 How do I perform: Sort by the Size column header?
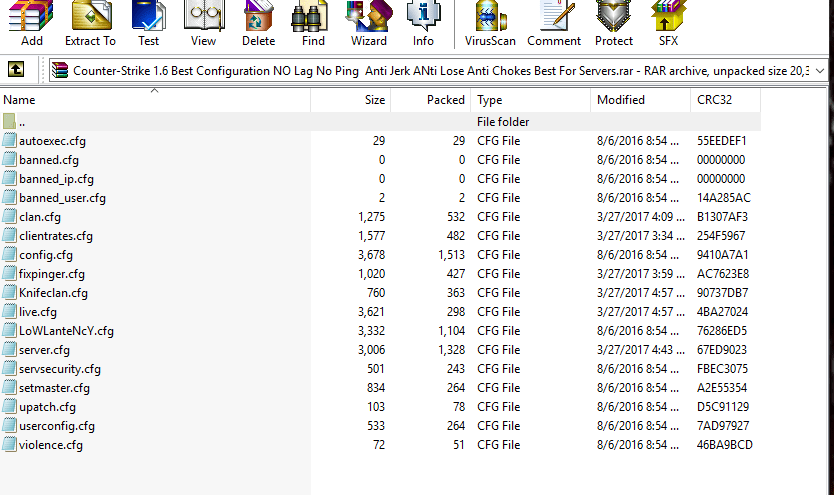tap(351, 100)
